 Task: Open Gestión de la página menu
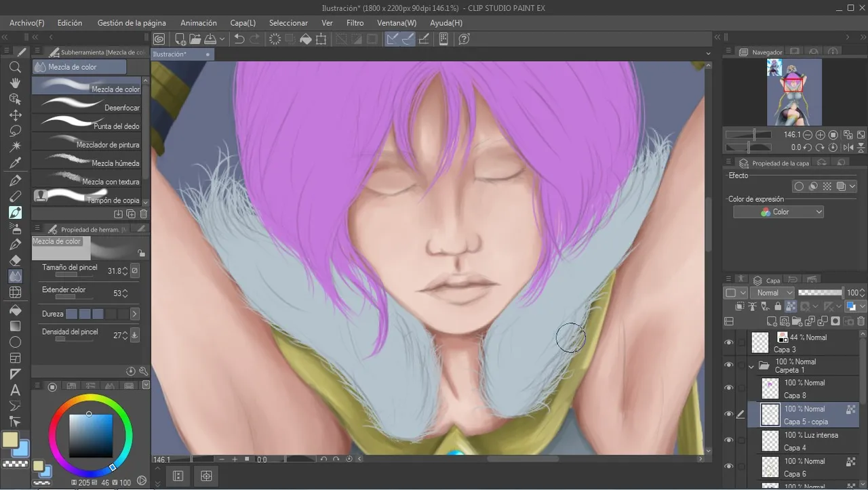click(x=132, y=23)
